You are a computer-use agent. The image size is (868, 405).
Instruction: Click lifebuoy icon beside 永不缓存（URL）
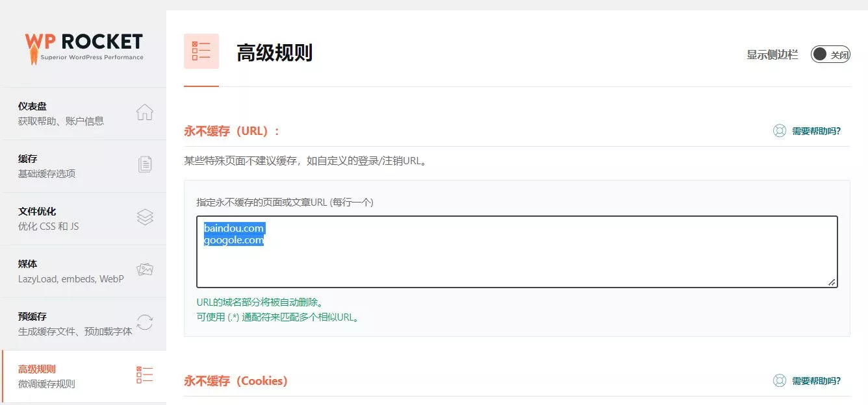tap(780, 131)
